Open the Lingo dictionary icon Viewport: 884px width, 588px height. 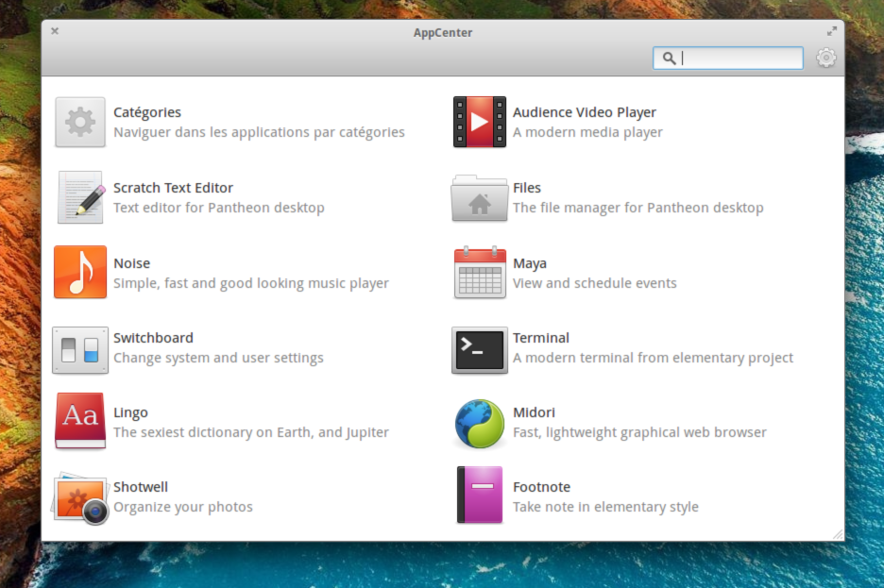[80, 421]
